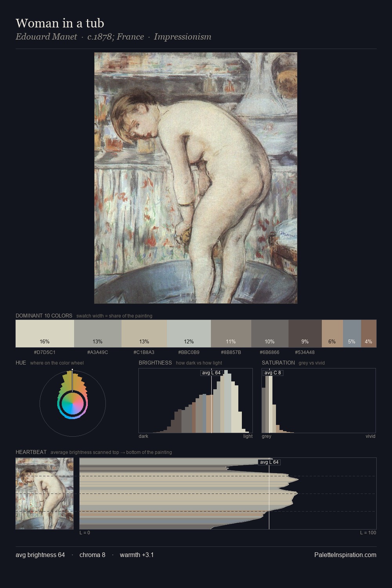Click the "Impressionism" style text

(x=183, y=37)
